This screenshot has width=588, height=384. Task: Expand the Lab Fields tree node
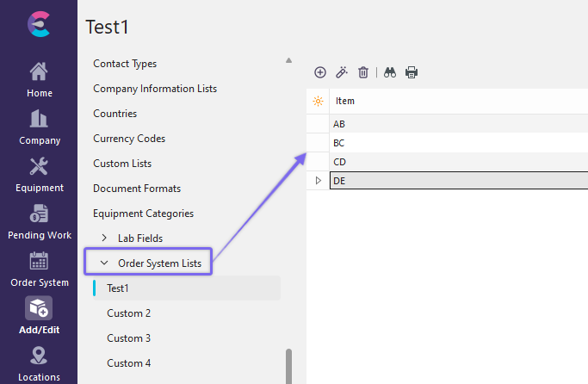click(105, 238)
